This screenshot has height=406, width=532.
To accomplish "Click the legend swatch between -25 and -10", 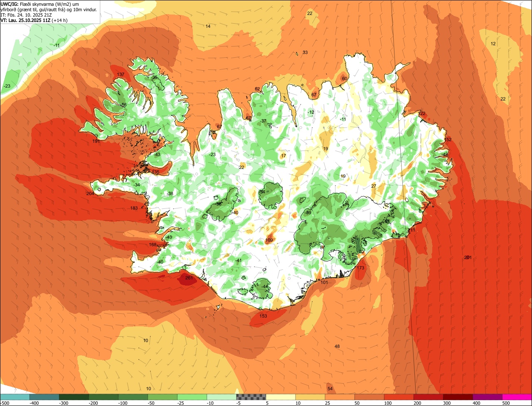I will 192,397.
